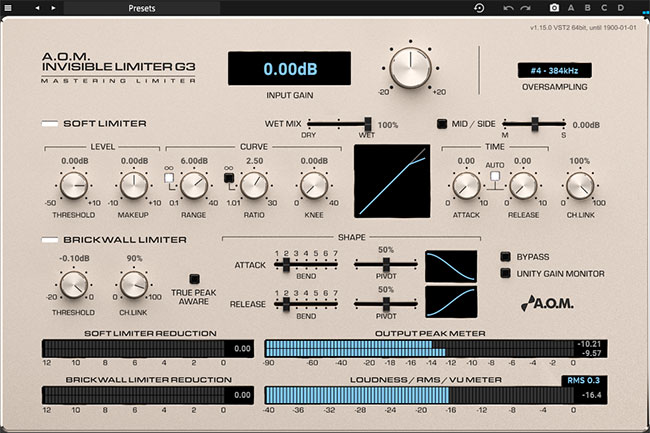Click the Output Peak Meter bars
This screenshot has height=433, width=650.
pyautogui.click(x=421, y=348)
